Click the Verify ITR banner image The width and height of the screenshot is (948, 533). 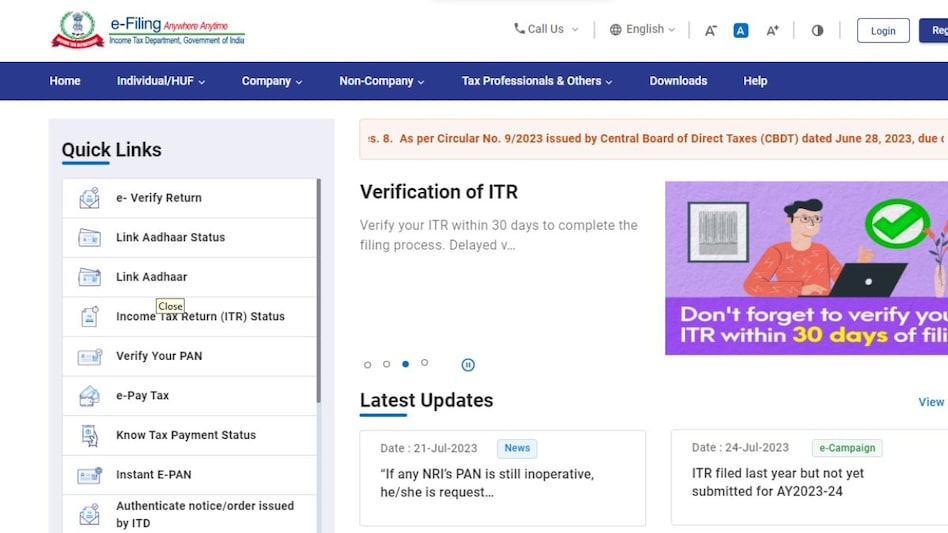807,268
